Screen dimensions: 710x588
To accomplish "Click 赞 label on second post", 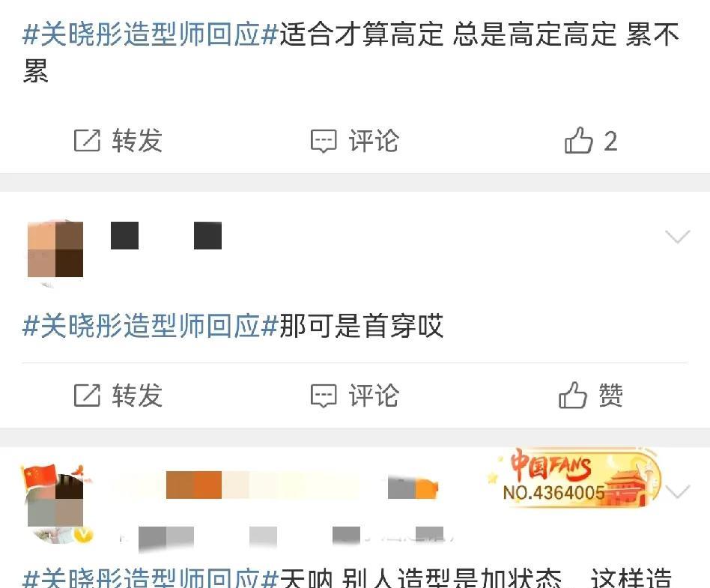I will (611, 395).
